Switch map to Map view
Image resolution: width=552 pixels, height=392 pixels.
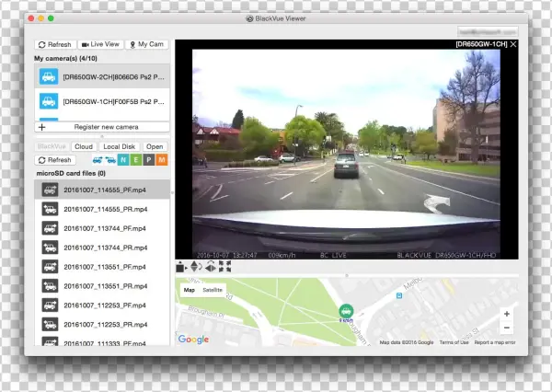click(190, 290)
